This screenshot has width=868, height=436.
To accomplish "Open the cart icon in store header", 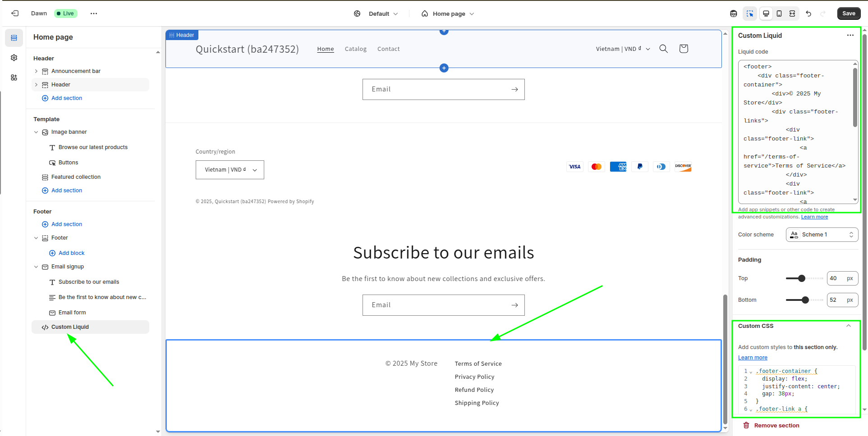I will pos(684,49).
